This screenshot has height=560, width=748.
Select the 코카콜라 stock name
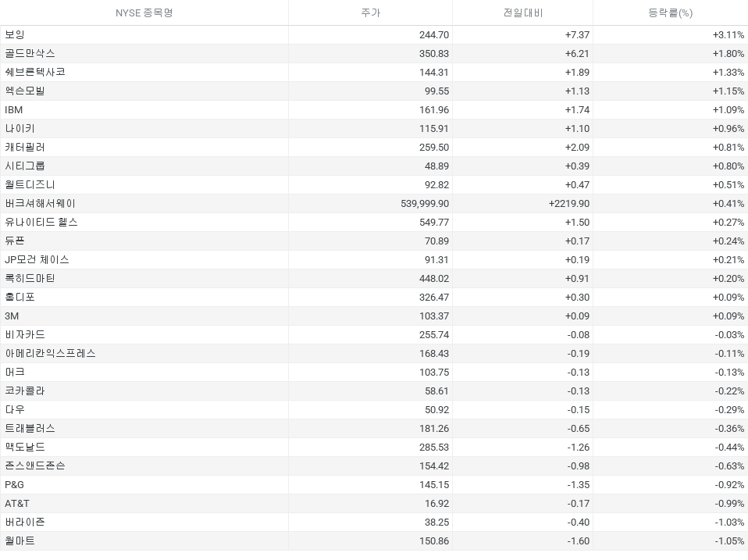point(25,391)
